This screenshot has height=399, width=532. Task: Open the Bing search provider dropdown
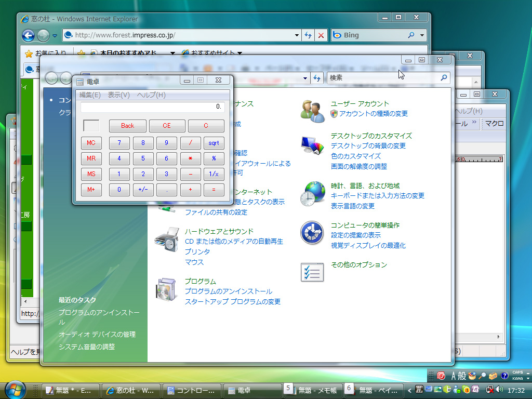point(422,35)
